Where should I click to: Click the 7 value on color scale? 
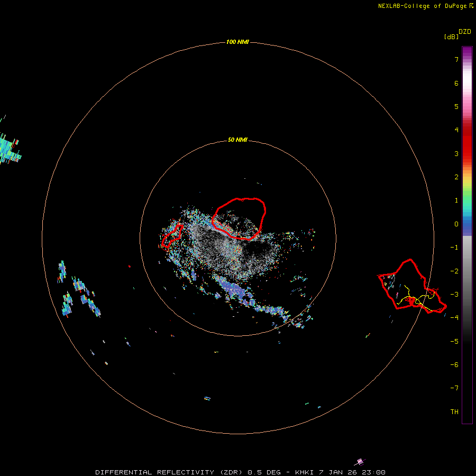[456, 59]
